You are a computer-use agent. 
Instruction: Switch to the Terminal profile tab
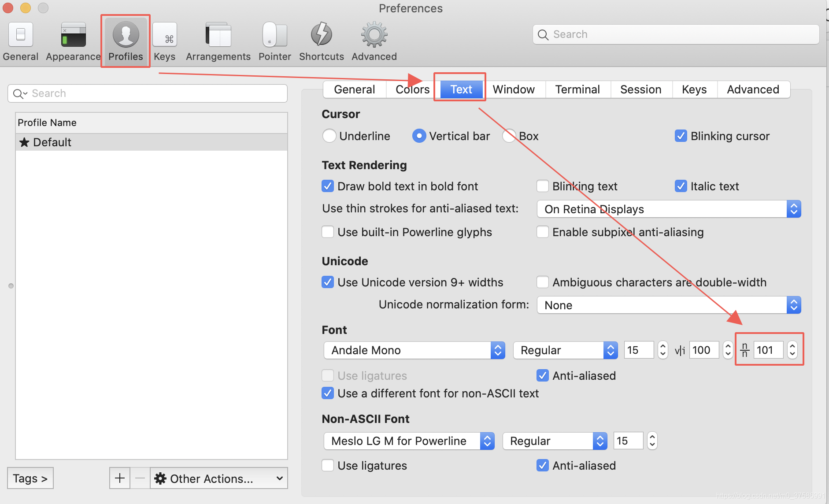point(577,89)
